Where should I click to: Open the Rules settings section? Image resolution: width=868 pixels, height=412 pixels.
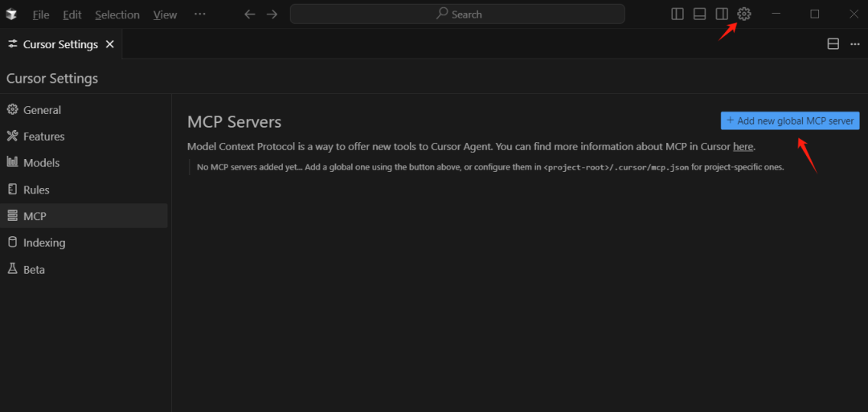click(x=84, y=190)
